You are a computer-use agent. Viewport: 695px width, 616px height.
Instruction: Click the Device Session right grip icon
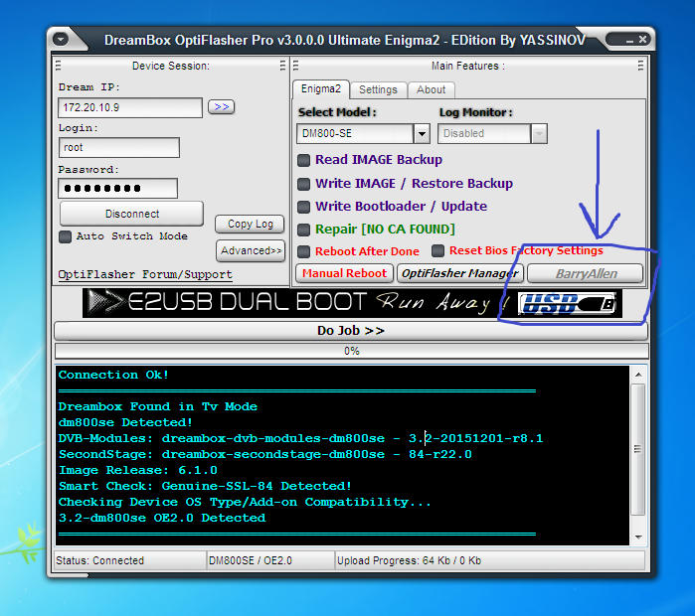pyautogui.click(x=282, y=66)
